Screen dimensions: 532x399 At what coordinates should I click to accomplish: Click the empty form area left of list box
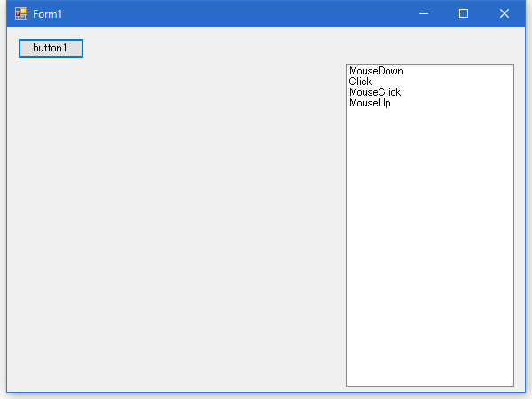[x=222, y=222]
